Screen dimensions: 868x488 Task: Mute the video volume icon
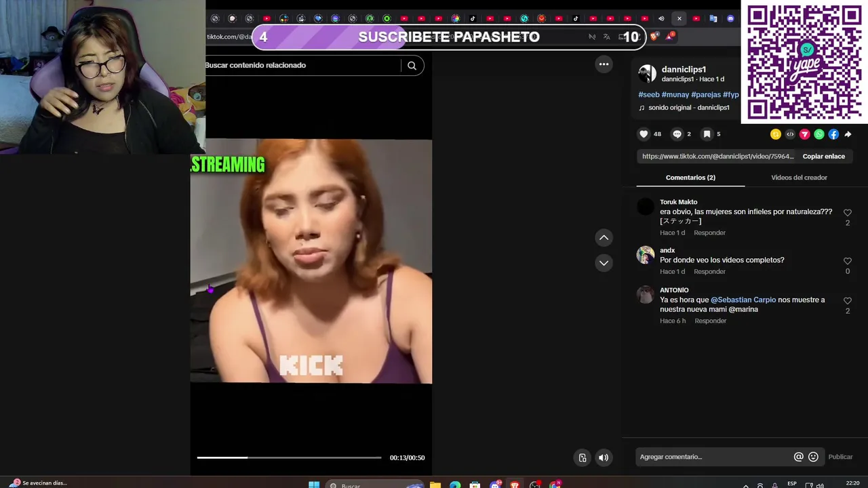pyautogui.click(x=603, y=457)
